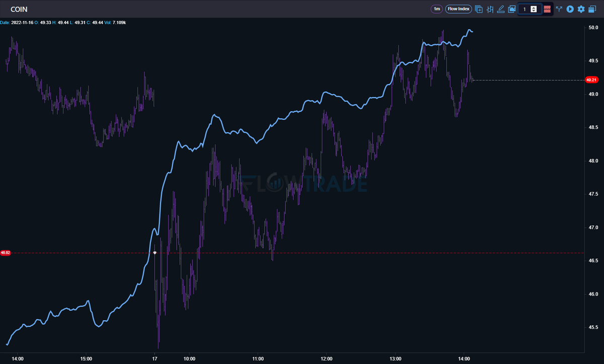Select the drawing pencil tool
This screenshot has width=604, height=364.
click(x=501, y=9)
